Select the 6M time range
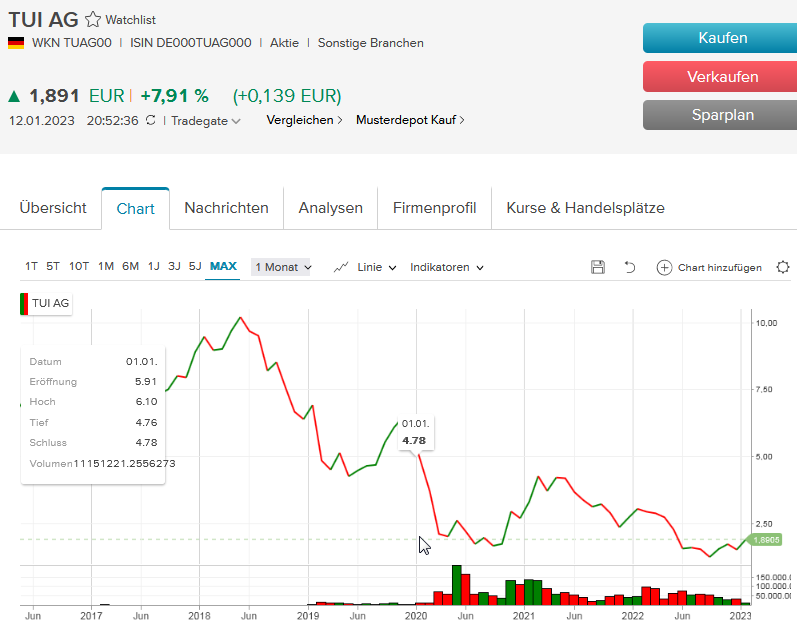 pos(131,266)
